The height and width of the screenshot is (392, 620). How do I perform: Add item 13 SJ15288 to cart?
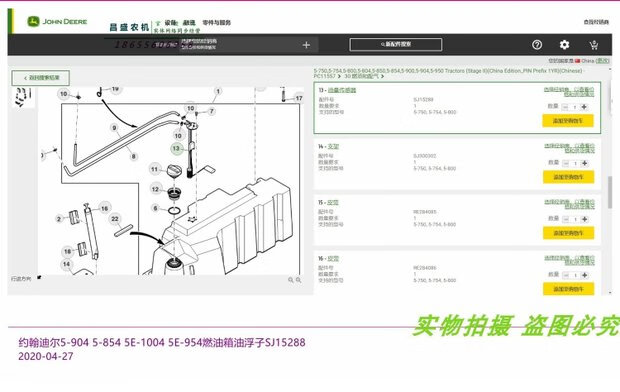coord(568,121)
